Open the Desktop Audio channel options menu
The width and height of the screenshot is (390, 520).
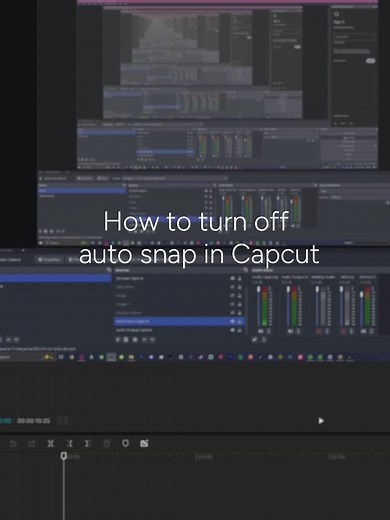point(327,331)
